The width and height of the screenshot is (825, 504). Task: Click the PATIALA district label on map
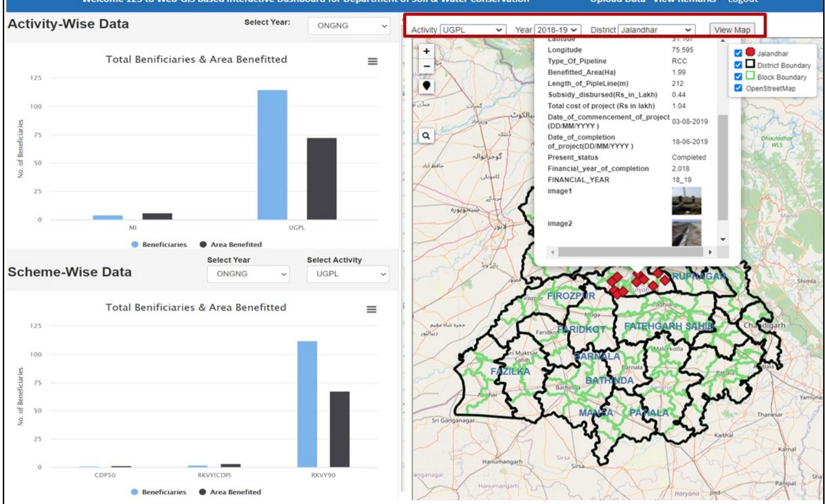(649, 413)
